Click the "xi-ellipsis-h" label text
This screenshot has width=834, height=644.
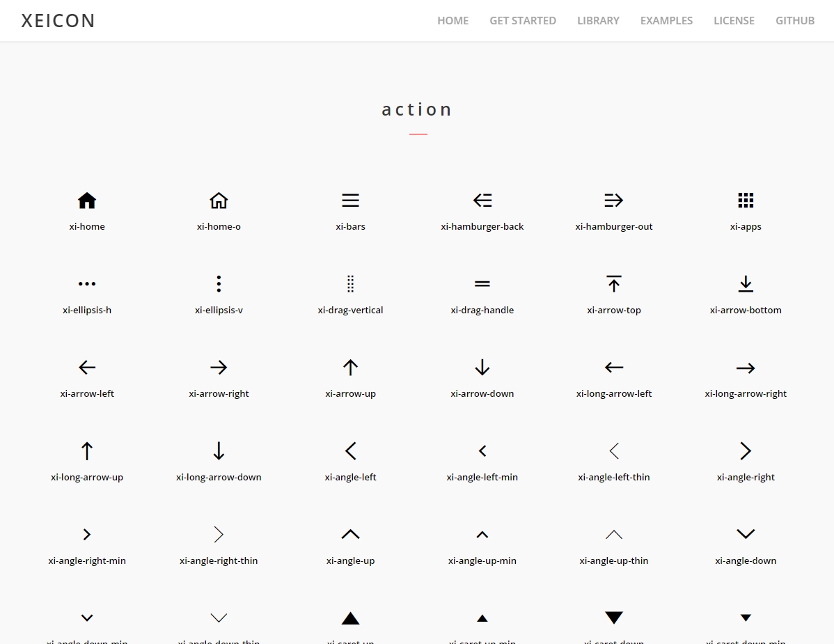point(87,310)
